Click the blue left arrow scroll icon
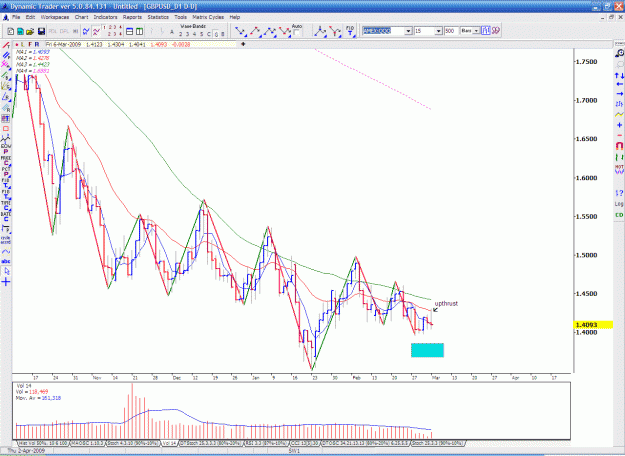625x456 pixels. click(619, 84)
